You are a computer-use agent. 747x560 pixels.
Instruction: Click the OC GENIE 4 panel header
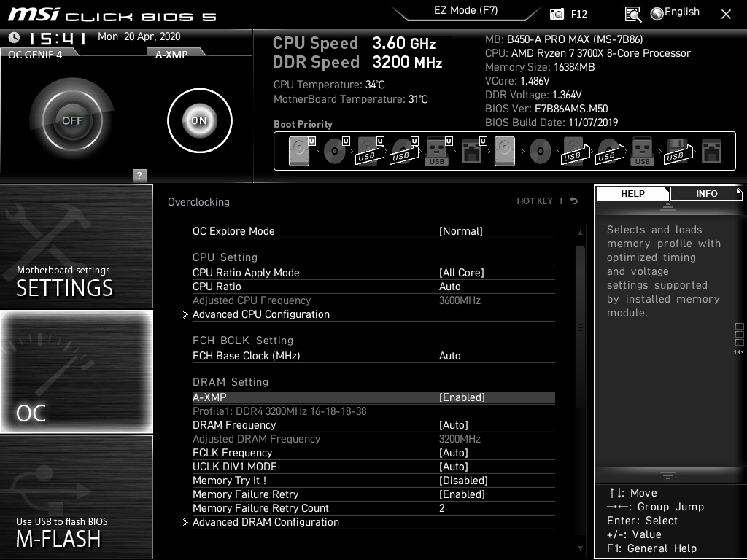click(x=35, y=54)
